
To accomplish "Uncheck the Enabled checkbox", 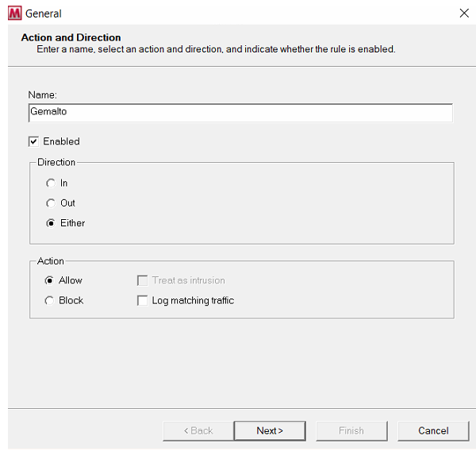I will pyautogui.click(x=33, y=141).
